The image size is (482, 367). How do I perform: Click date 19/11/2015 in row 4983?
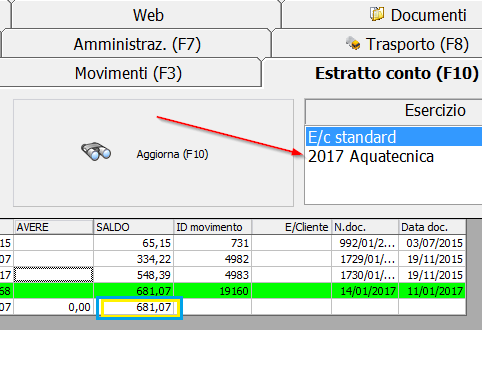click(432, 275)
